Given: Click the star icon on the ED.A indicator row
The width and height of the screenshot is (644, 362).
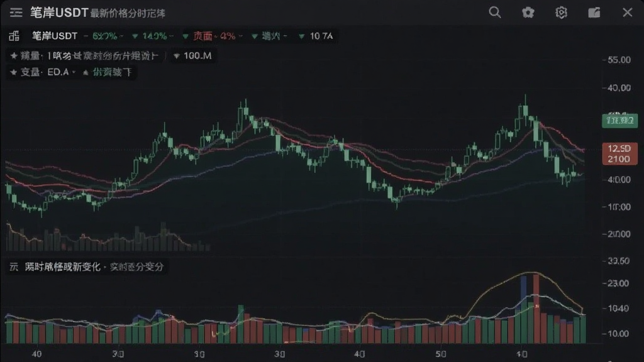Looking at the screenshot, I should pyautogui.click(x=14, y=72).
